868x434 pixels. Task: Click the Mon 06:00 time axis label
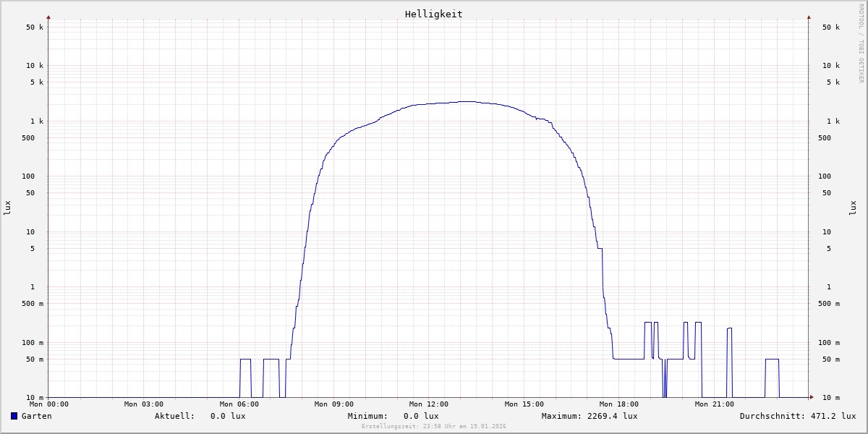click(x=239, y=404)
